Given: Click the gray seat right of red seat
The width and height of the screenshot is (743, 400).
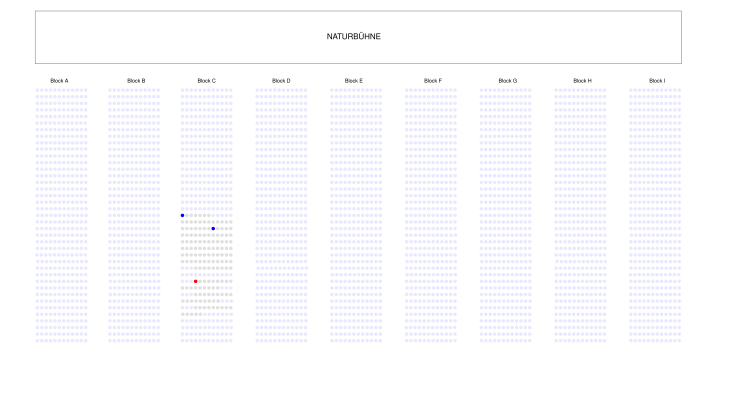Looking at the screenshot, I should coord(200,282).
